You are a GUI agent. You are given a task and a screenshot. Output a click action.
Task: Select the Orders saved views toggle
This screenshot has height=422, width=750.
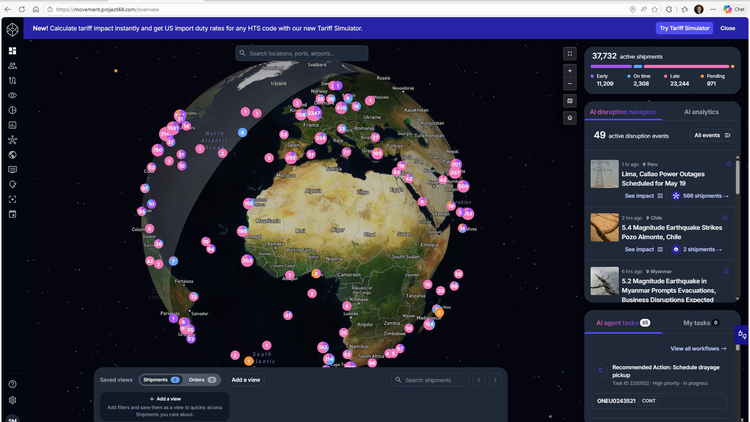tap(201, 380)
